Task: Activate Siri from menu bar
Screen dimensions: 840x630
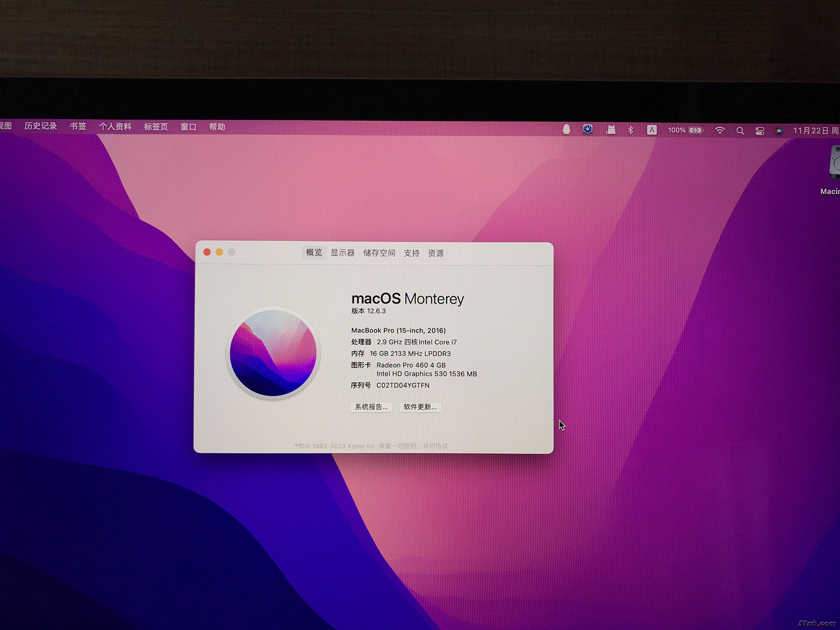Action: coord(778,131)
